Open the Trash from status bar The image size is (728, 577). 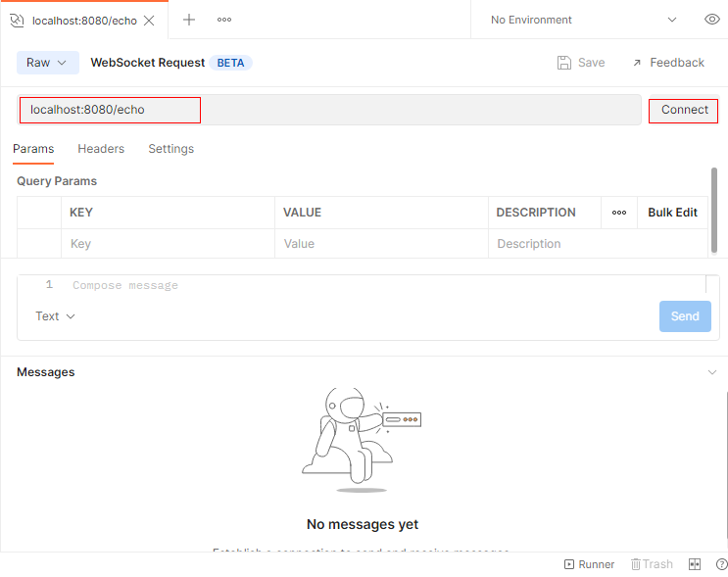pyautogui.click(x=652, y=564)
